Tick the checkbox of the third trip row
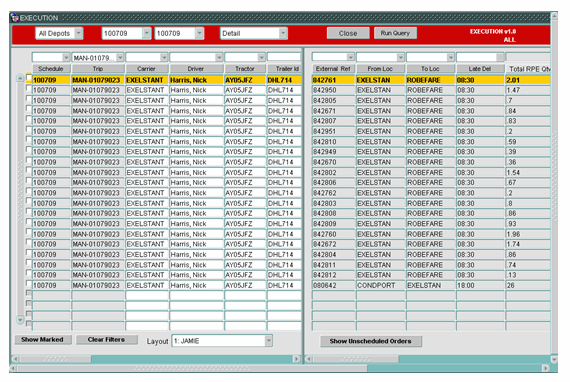The image size is (570, 382). click(29, 98)
